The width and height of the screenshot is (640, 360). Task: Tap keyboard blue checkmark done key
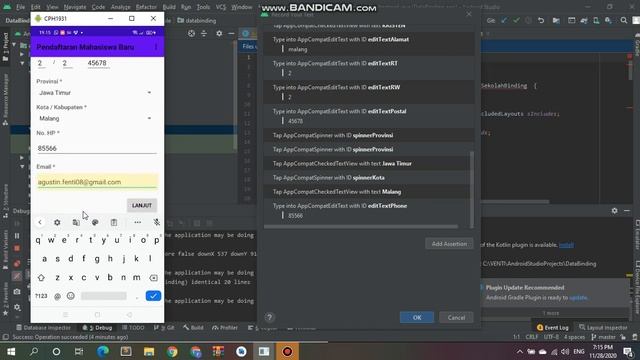tap(153, 296)
